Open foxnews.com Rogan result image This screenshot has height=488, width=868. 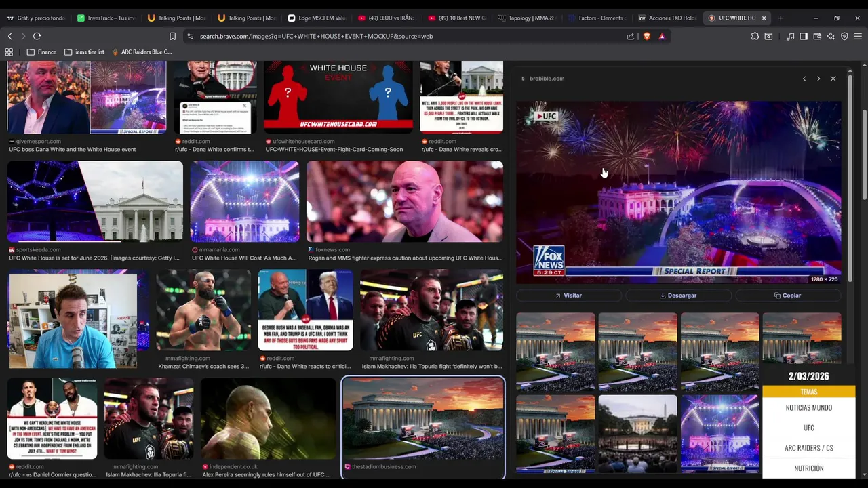[x=405, y=201]
